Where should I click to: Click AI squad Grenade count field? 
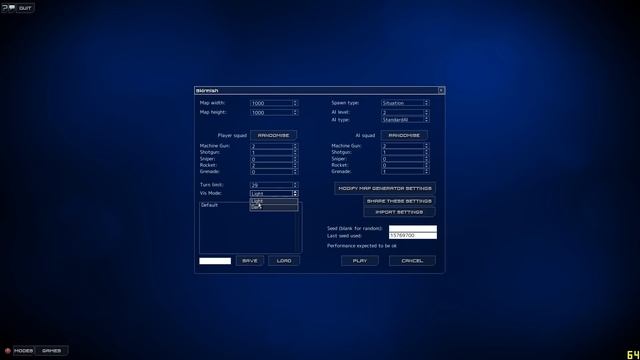pyautogui.click(x=402, y=172)
